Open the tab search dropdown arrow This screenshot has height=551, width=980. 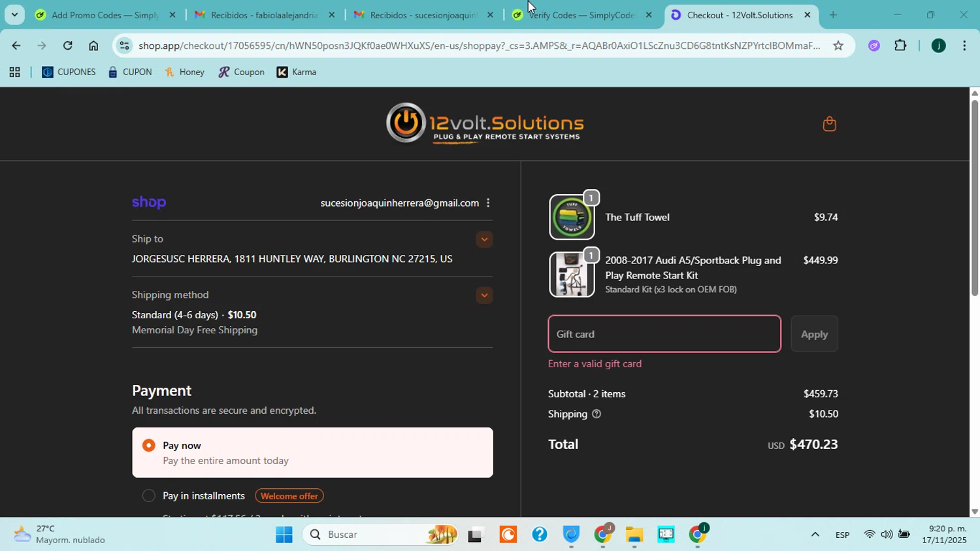[x=14, y=15]
